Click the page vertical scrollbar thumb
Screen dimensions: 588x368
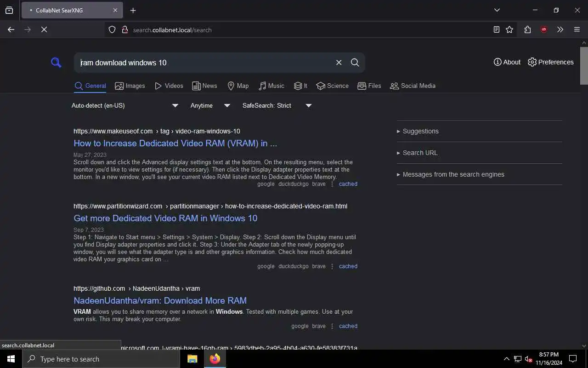coord(584,65)
